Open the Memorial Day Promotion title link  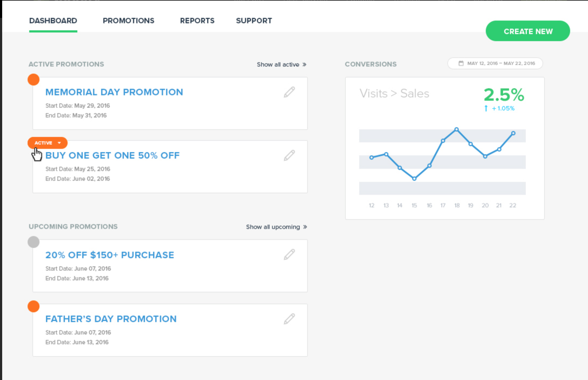pos(114,92)
